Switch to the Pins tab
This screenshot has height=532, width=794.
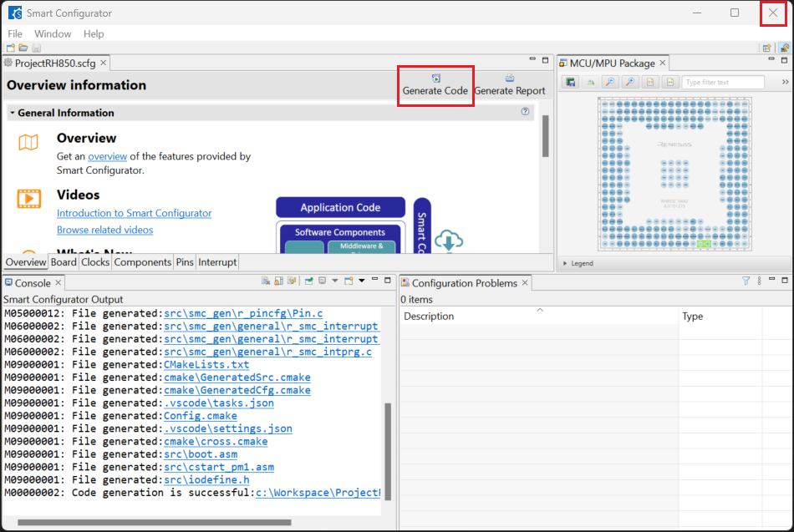tap(185, 262)
